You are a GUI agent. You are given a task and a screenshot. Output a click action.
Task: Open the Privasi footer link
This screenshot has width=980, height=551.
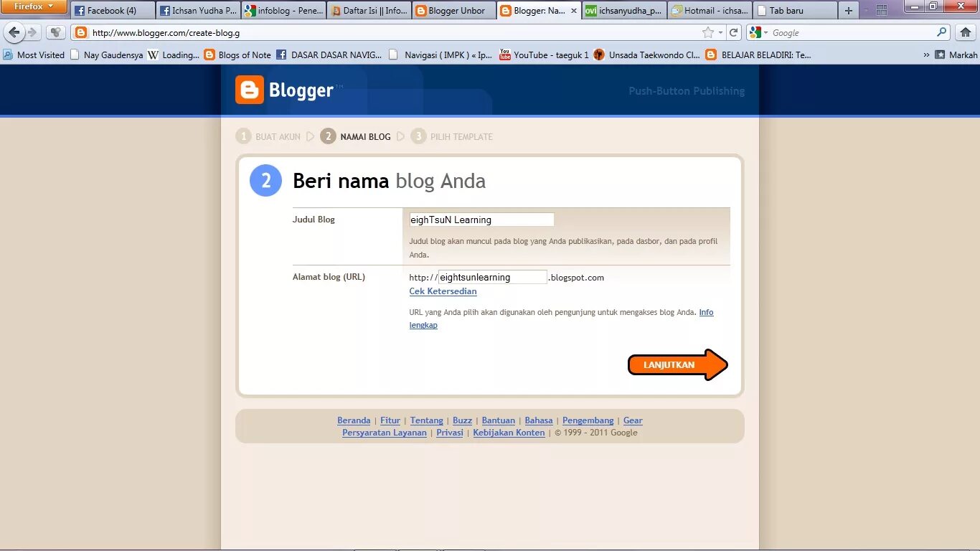[450, 433]
